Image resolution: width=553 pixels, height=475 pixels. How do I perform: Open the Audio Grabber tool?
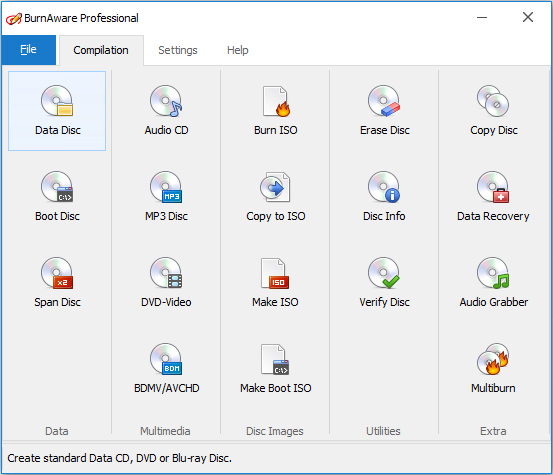[x=493, y=283]
